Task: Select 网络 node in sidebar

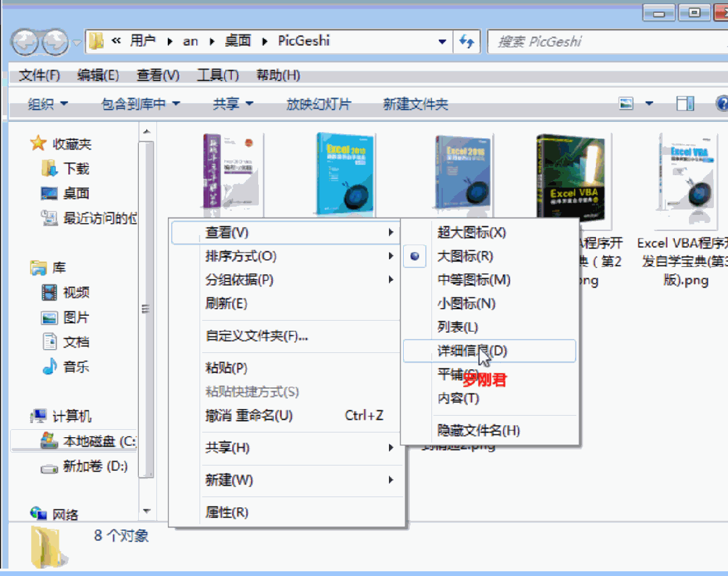Action: pos(54,514)
